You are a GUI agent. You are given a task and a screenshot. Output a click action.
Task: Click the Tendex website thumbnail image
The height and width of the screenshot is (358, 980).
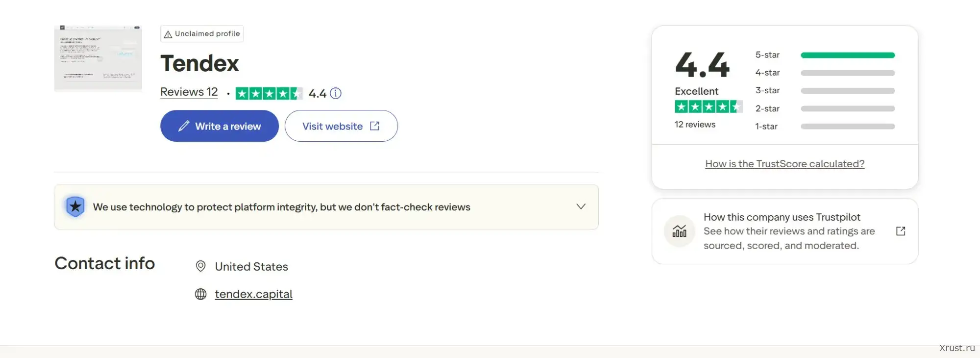click(x=98, y=58)
